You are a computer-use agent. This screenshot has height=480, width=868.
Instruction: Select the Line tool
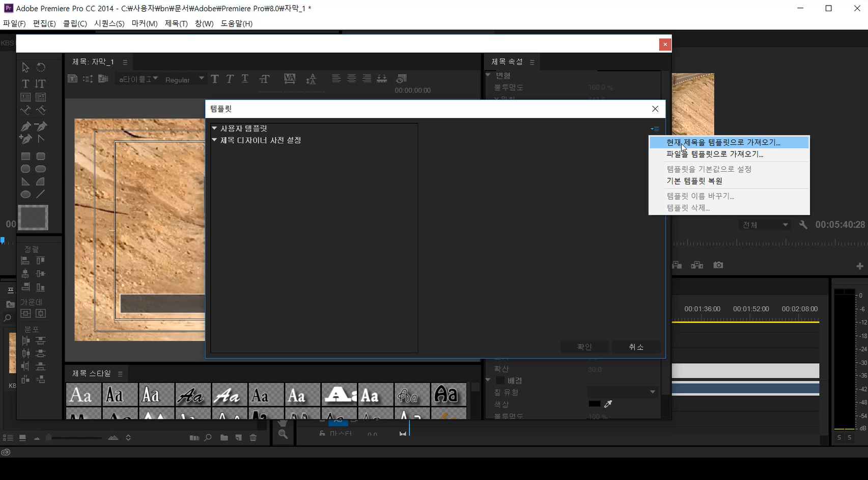(41, 194)
